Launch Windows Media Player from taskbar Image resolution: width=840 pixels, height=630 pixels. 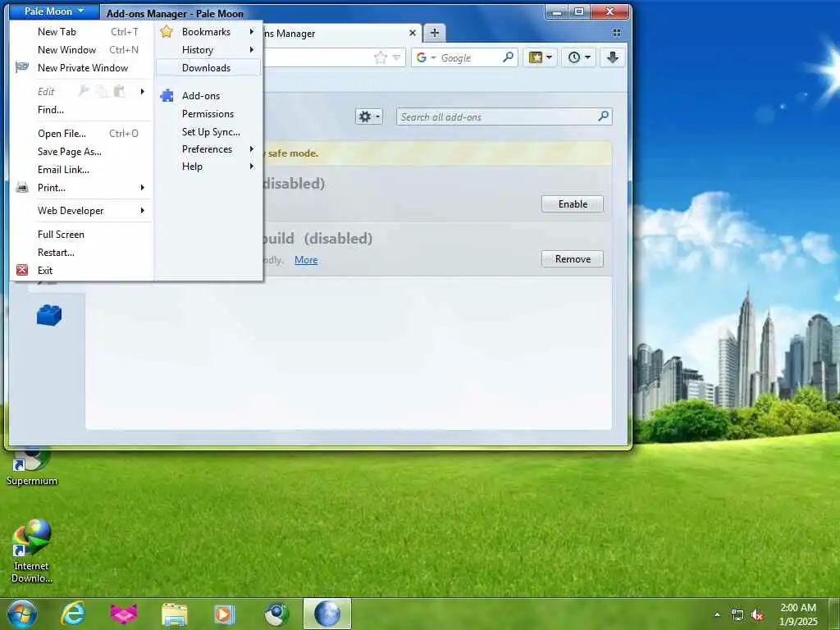[x=225, y=614]
